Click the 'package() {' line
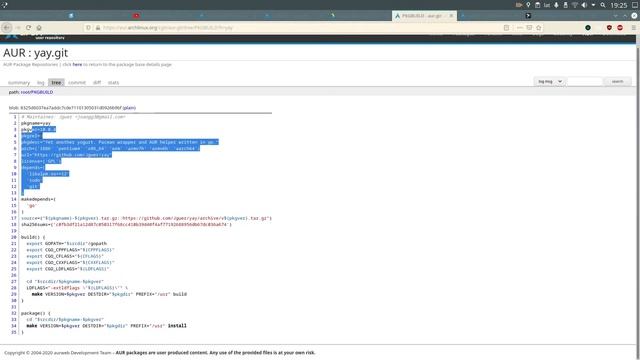This screenshot has width=640, height=360. pyautogui.click(x=36, y=313)
